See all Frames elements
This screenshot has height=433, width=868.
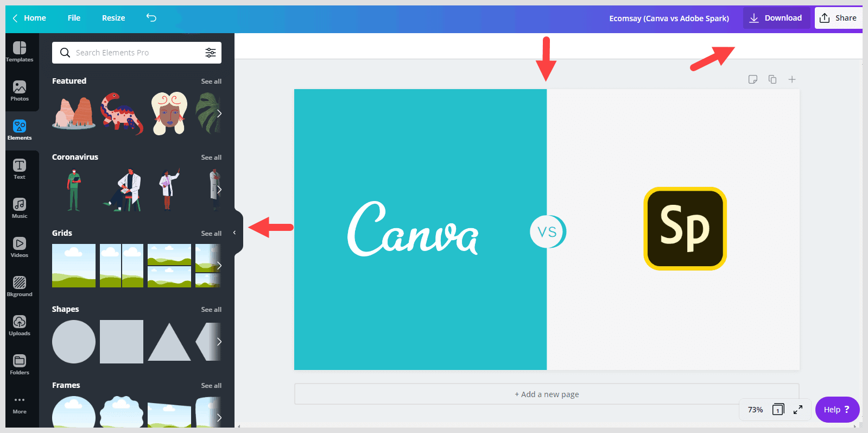tap(211, 386)
